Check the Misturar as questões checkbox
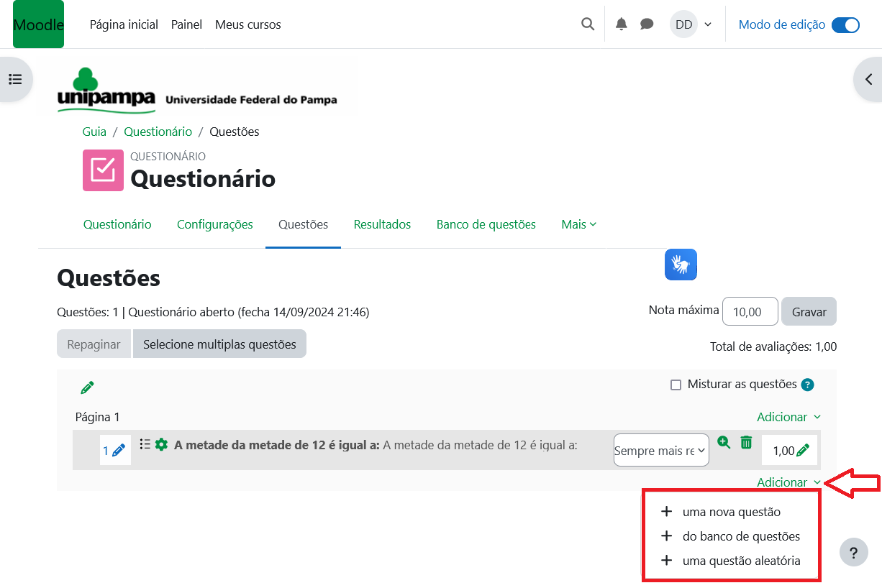The height and width of the screenshot is (588, 882). [676, 385]
